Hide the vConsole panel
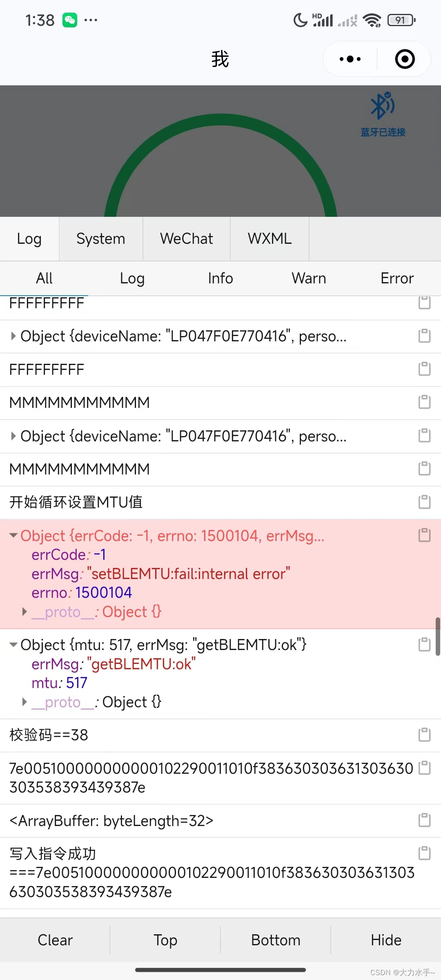This screenshot has width=441, height=980. (x=386, y=940)
